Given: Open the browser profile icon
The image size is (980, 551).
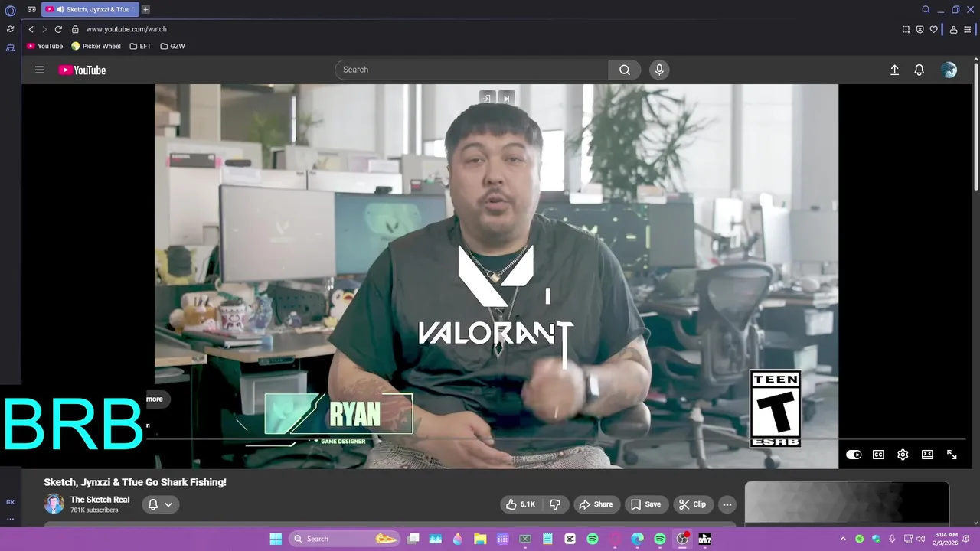Looking at the screenshot, I should click(953, 29).
